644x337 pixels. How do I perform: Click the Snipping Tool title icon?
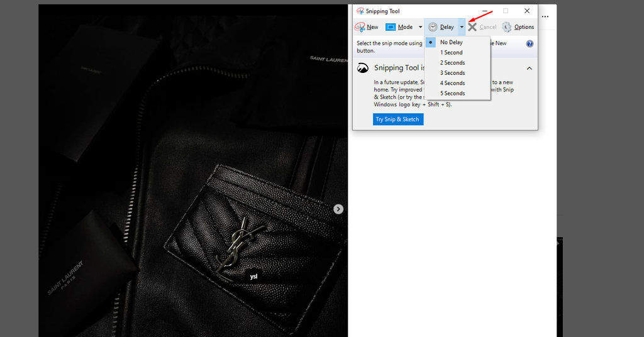[x=360, y=11]
